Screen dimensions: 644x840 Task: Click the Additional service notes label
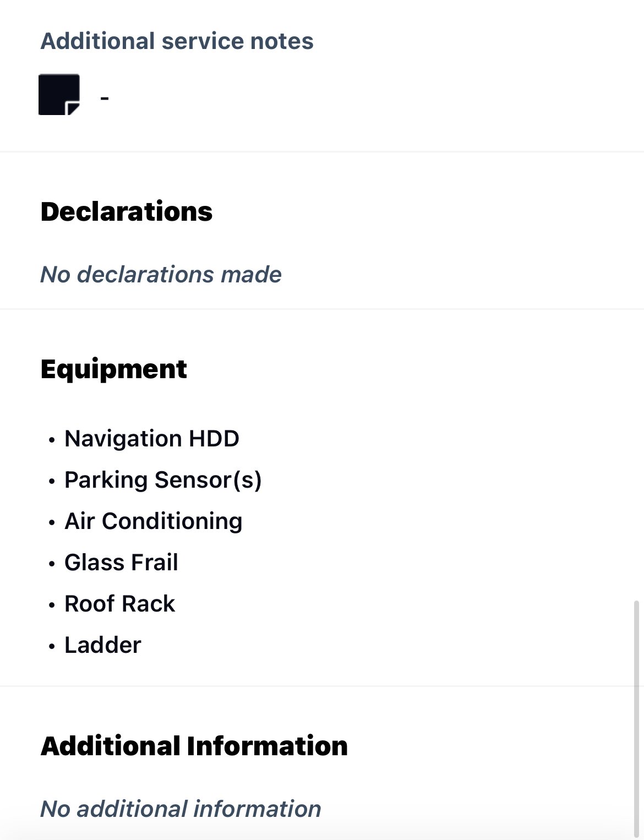pos(177,41)
